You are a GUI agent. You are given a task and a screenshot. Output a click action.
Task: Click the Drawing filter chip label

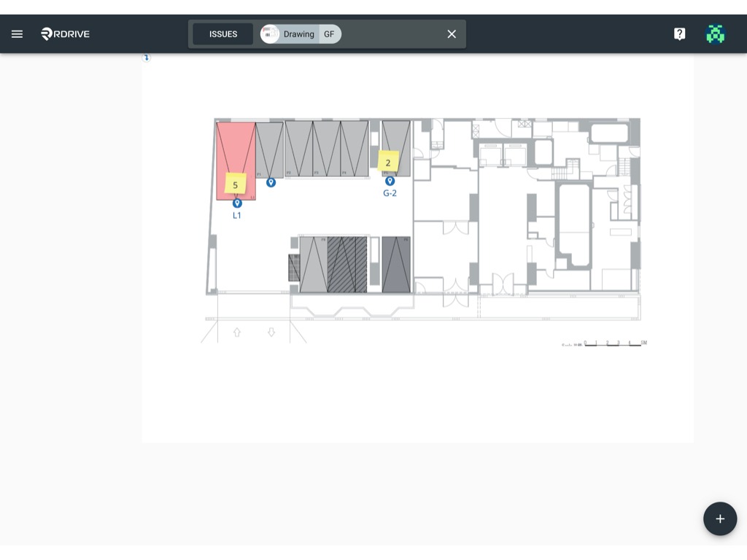click(298, 34)
